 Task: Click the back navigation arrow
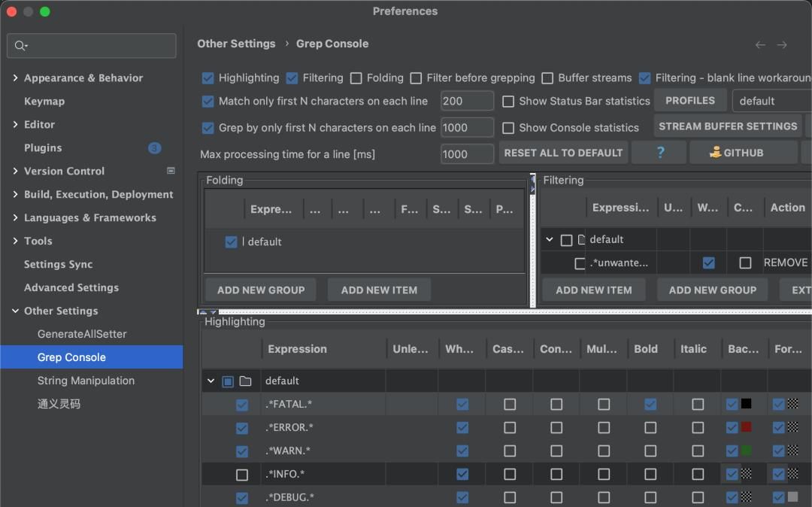pos(760,44)
